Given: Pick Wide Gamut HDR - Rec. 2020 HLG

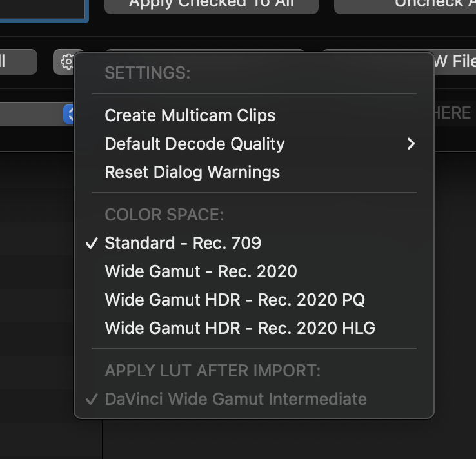Looking at the screenshot, I should click(x=240, y=328).
